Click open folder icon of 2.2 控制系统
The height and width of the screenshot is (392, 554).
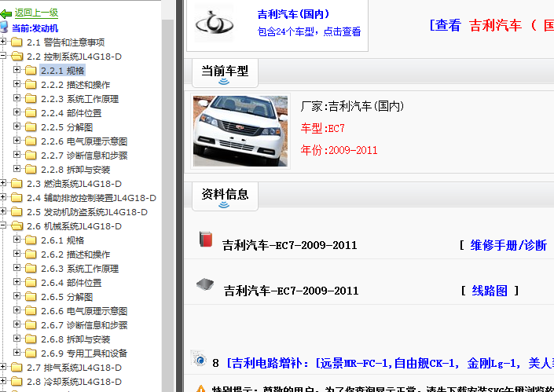click(17, 57)
